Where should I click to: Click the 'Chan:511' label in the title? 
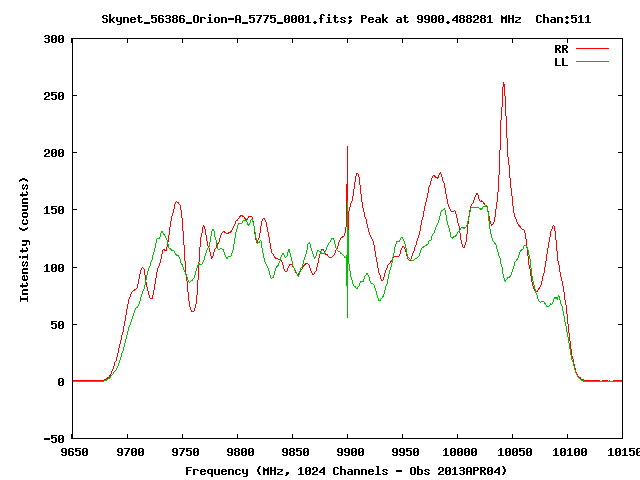tap(563, 19)
